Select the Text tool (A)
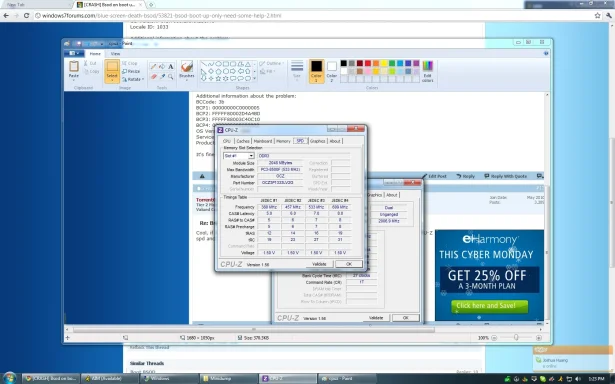Screen dimensions: 615x384 click(171, 67)
